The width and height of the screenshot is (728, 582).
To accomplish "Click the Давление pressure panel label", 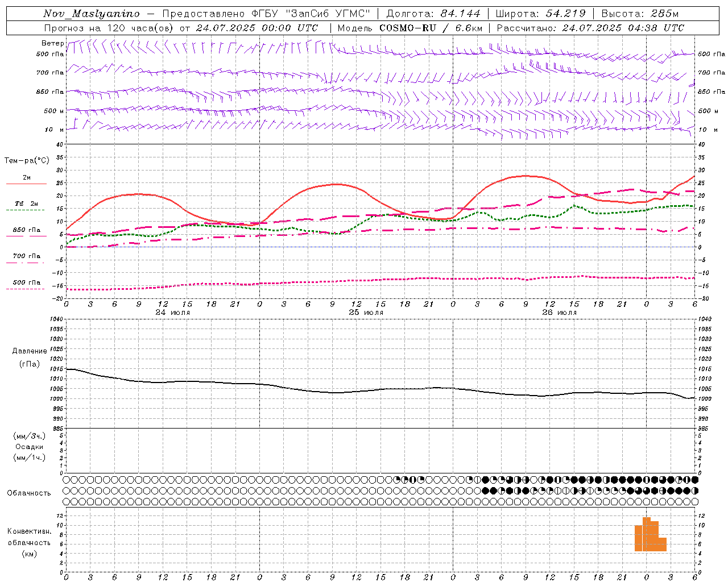I will click(x=30, y=351).
